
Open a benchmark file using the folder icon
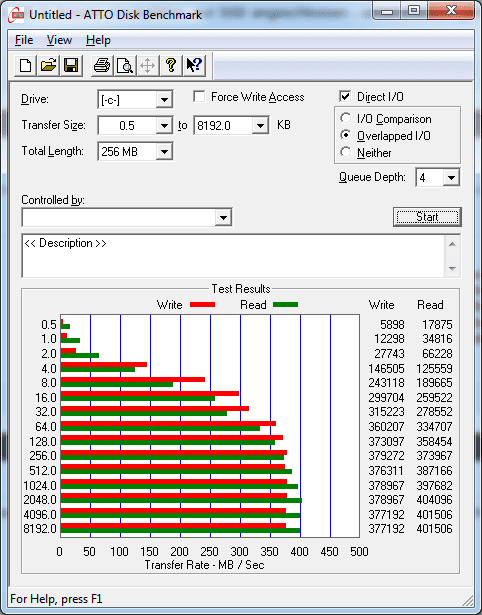coord(48,65)
